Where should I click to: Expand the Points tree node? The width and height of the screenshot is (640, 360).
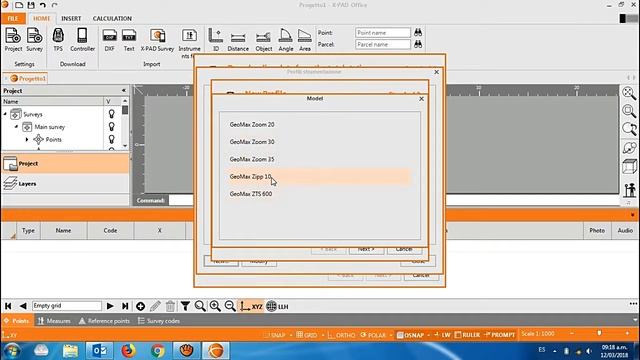tap(27, 140)
